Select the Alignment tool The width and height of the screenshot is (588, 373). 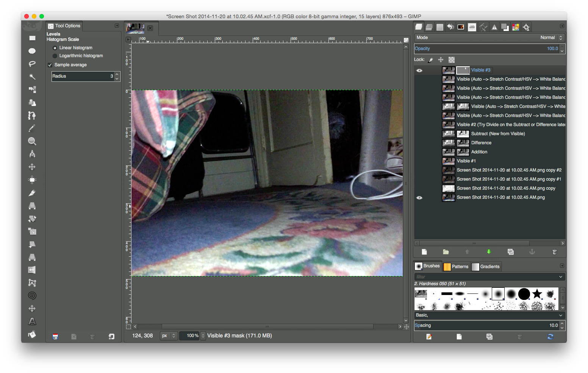(32, 179)
